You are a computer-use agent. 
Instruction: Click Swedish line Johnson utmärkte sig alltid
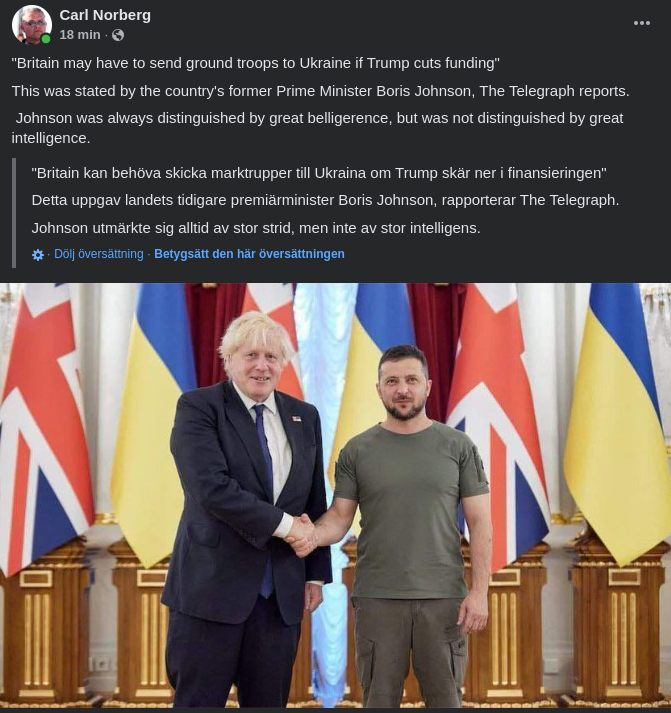pos(255,228)
